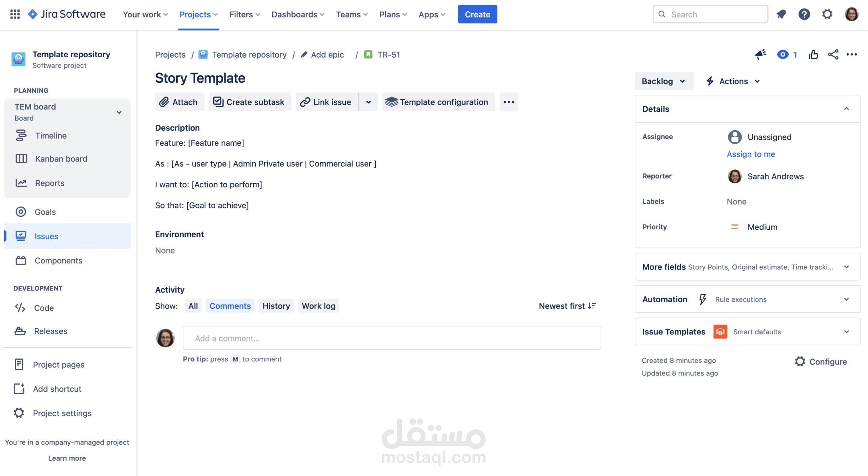Toggle the watch issue eye icon
This screenshot has height=476, width=868.
[x=783, y=55]
